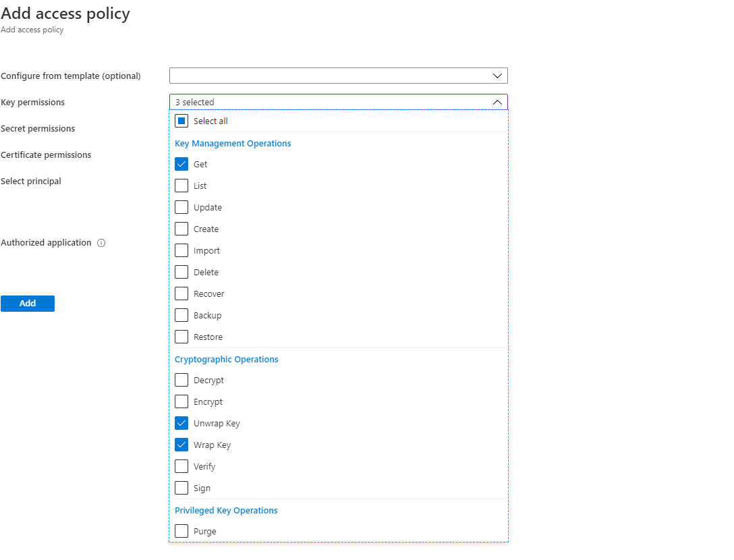Check the Recover permission
This screenshot has height=560, width=734.
(181, 293)
